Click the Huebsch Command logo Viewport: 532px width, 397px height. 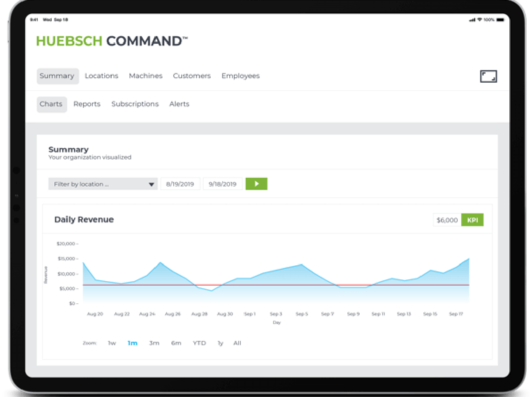112,41
